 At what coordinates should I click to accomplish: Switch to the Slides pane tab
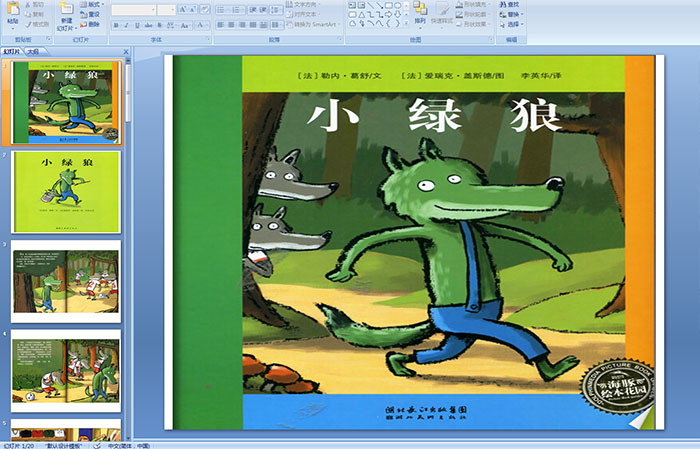12,52
